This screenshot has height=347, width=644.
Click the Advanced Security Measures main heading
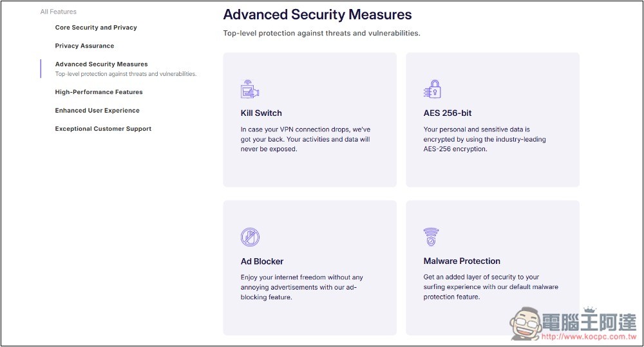coord(317,15)
